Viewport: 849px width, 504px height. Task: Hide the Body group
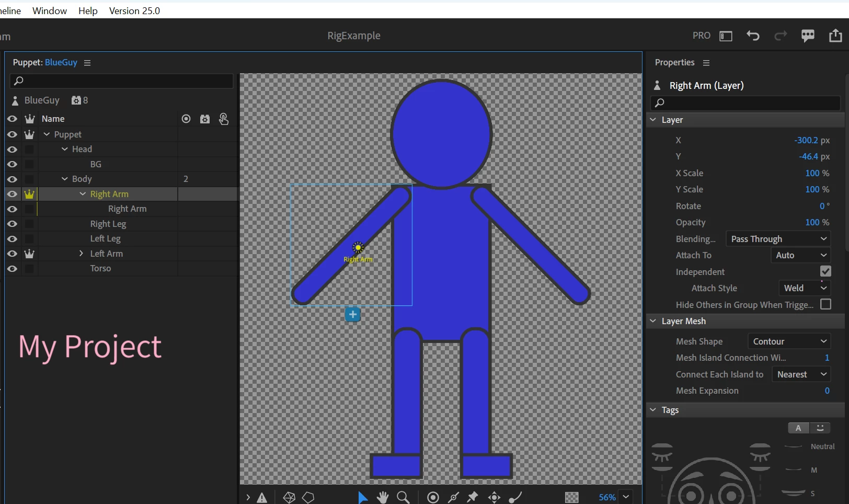tap(12, 179)
